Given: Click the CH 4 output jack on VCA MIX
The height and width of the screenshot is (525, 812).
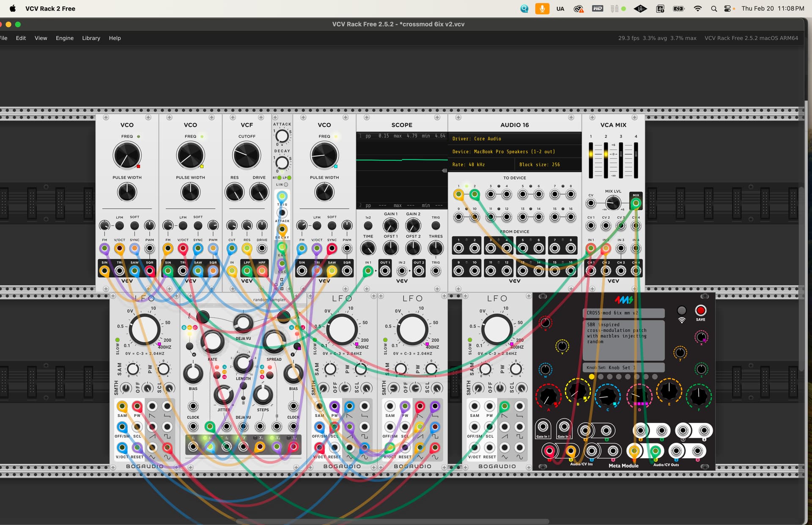Looking at the screenshot, I should click(x=636, y=271).
